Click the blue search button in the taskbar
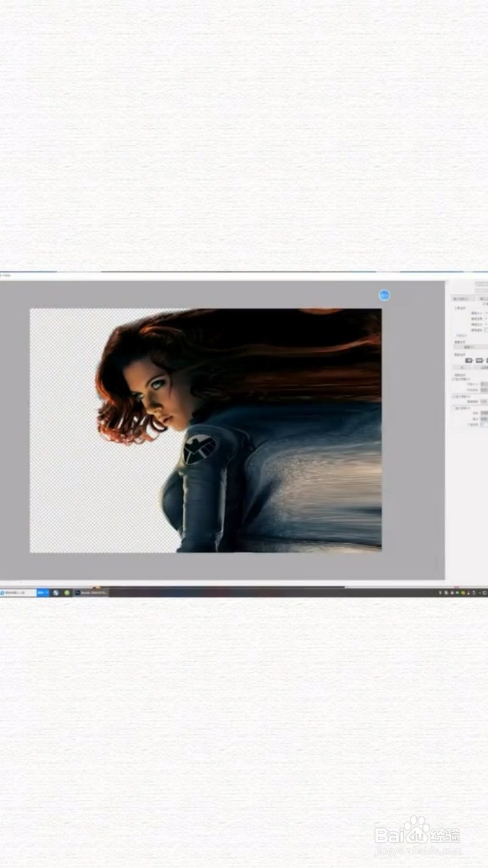Screen dimensions: 488x868 tap(43, 593)
